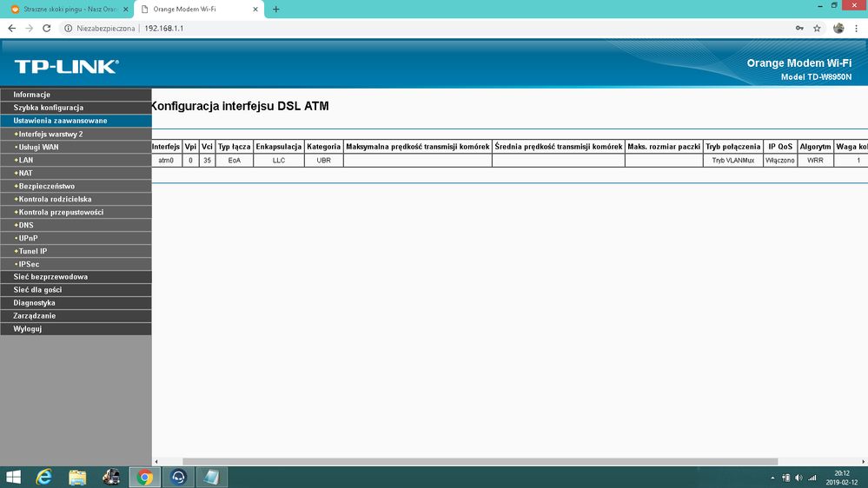Click the horizontal scrollbar thumb
The image size is (868, 488).
click(x=480, y=461)
